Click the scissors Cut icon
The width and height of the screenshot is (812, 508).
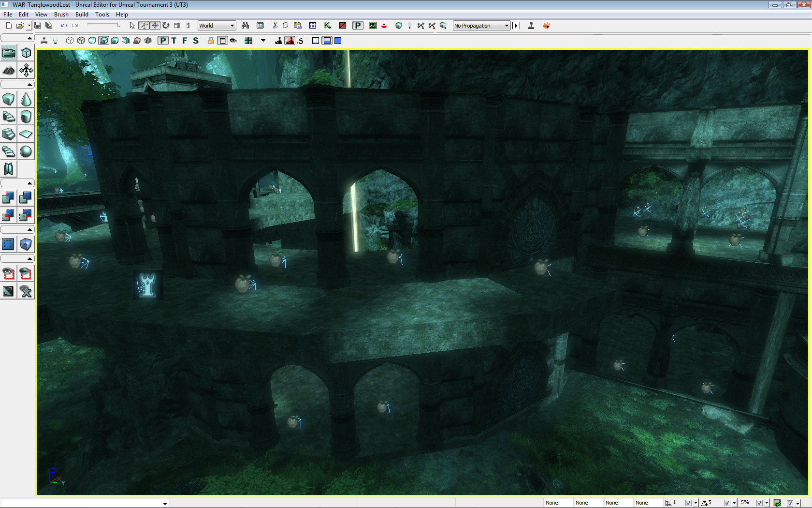pos(275,26)
